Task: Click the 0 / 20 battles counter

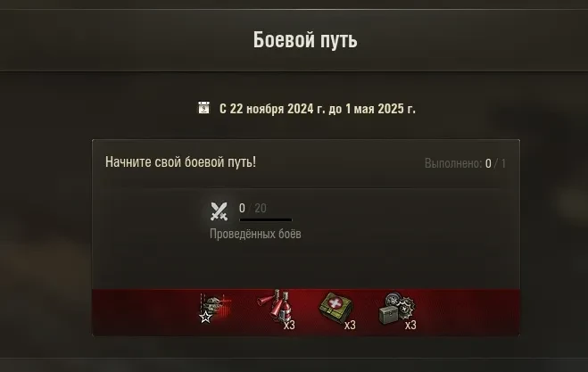Action: pos(253,208)
